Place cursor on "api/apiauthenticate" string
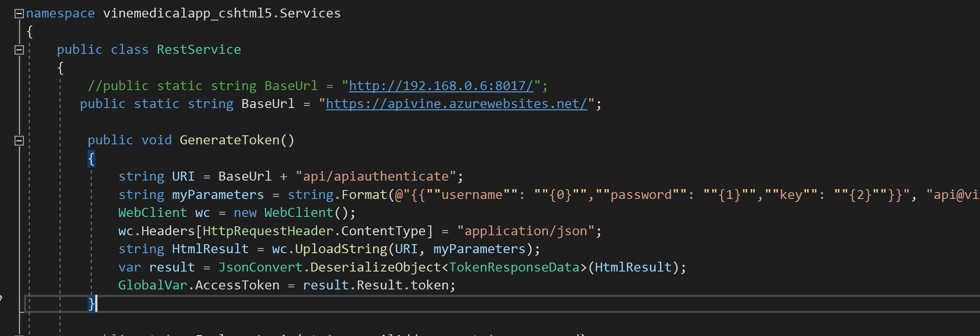Image resolution: width=980 pixels, height=336 pixels. [376, 176]
